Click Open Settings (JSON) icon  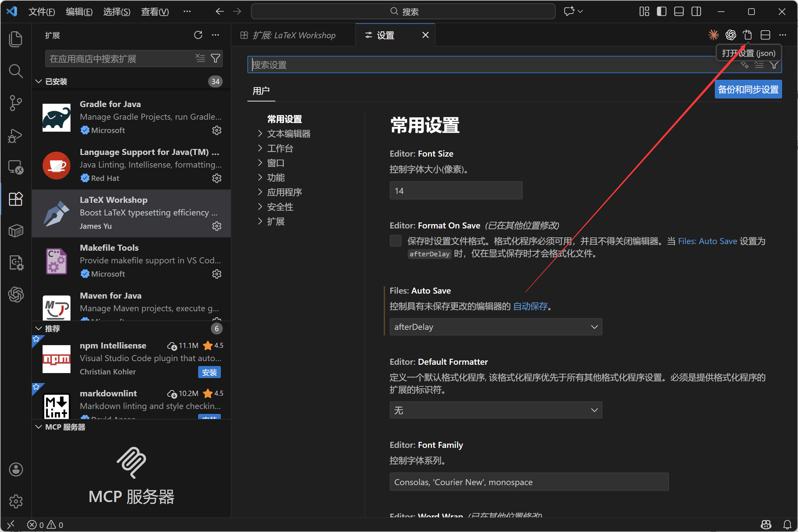pos(747,35)
